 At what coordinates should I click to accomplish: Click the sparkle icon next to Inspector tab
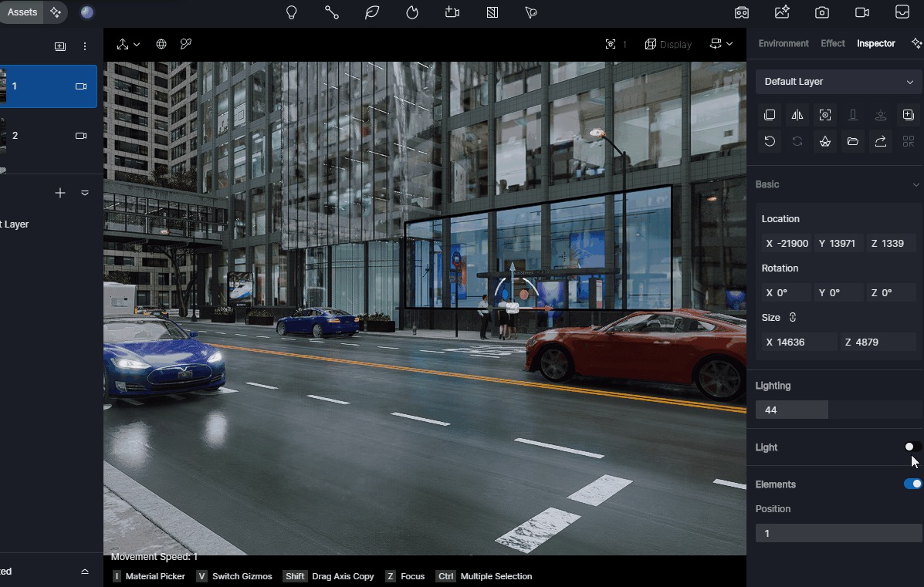click(916, 43)
